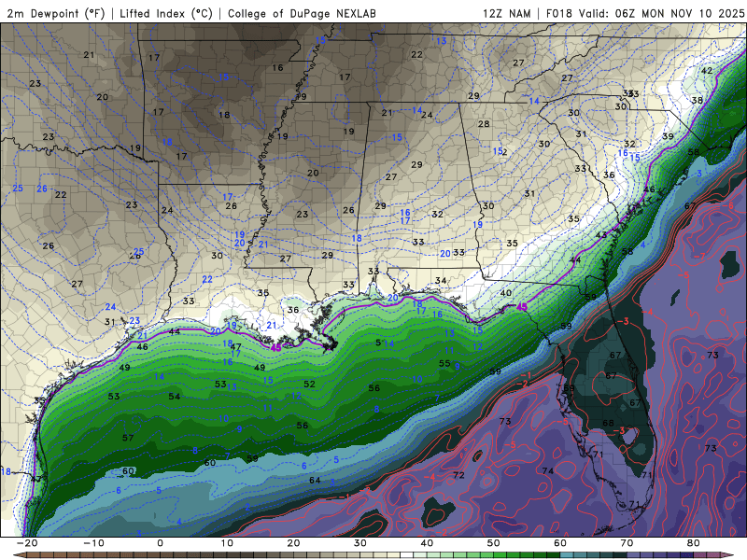Click the "2m Dewpoint (°F)" title text
747x560 pixels.
point(55,13)
